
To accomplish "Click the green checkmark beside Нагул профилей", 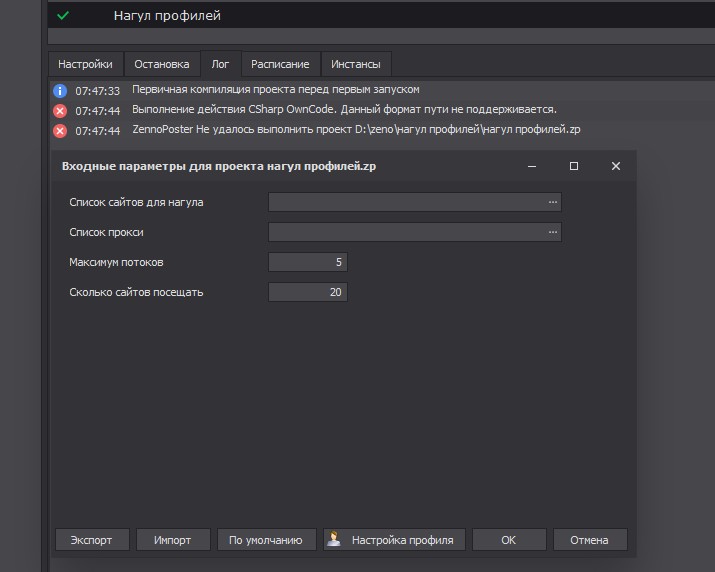I will pos(63,16).
